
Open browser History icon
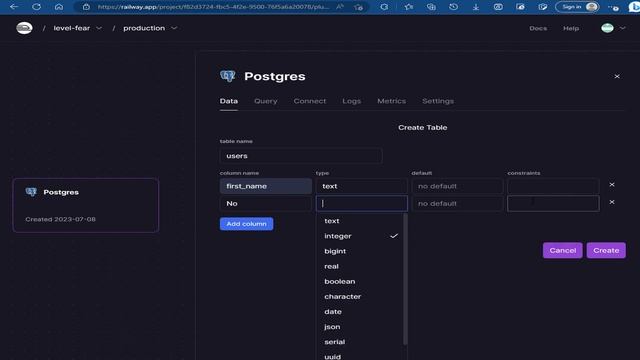[x=453, y=7]
